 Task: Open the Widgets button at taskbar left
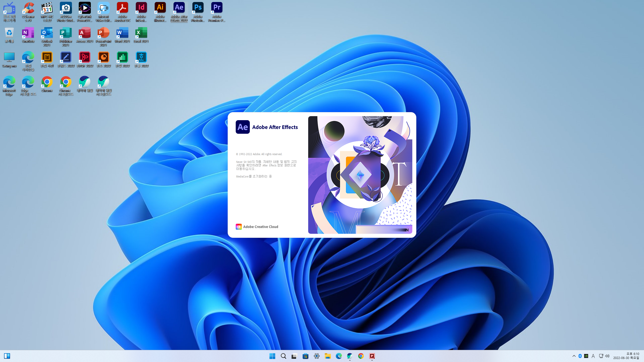coord(7,356)
